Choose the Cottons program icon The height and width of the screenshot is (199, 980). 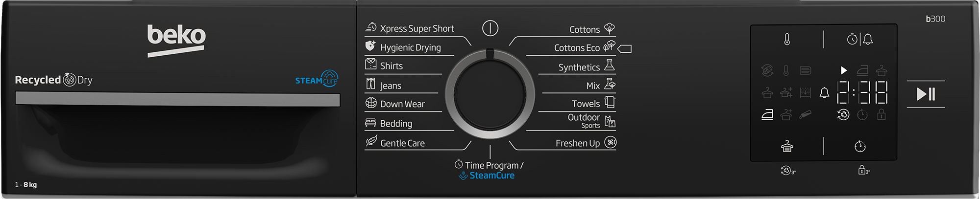coord(610,28)
